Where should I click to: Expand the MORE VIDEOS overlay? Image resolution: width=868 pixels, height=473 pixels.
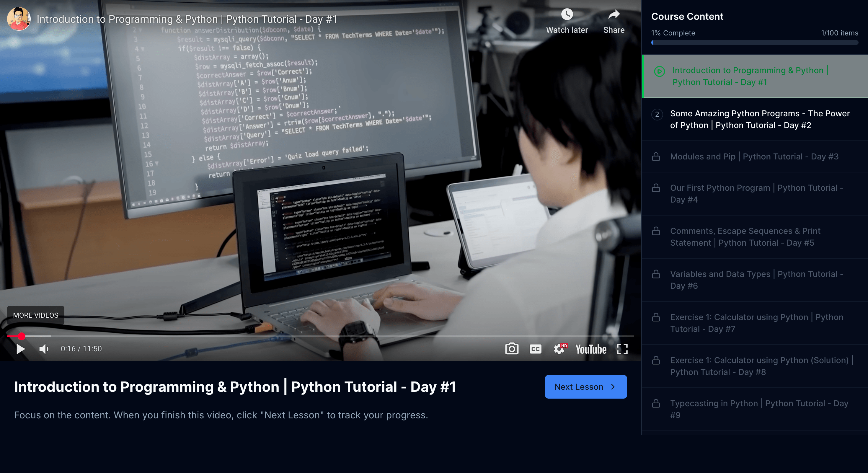click(x=35, y=315)
